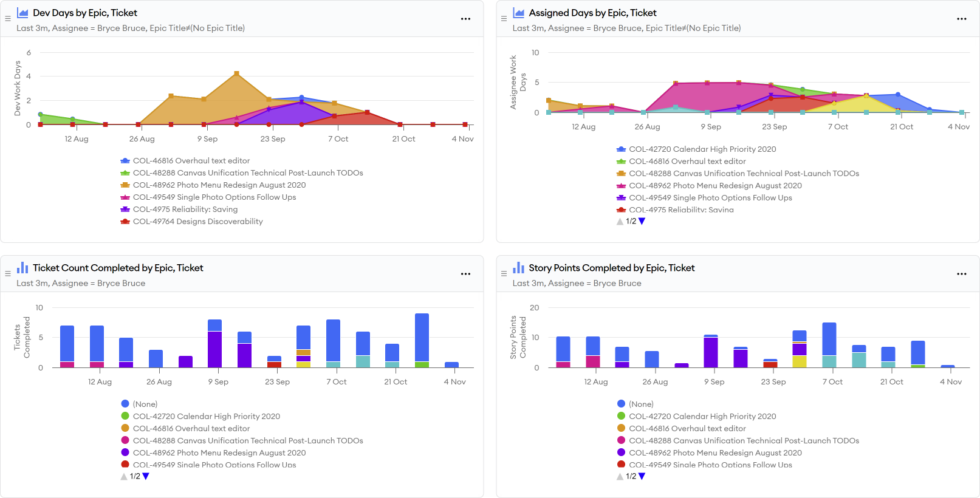The height and width of the screenshot is (498, 980).
Task: Click drag handle of Assigned Days panel
Action: 504,19
